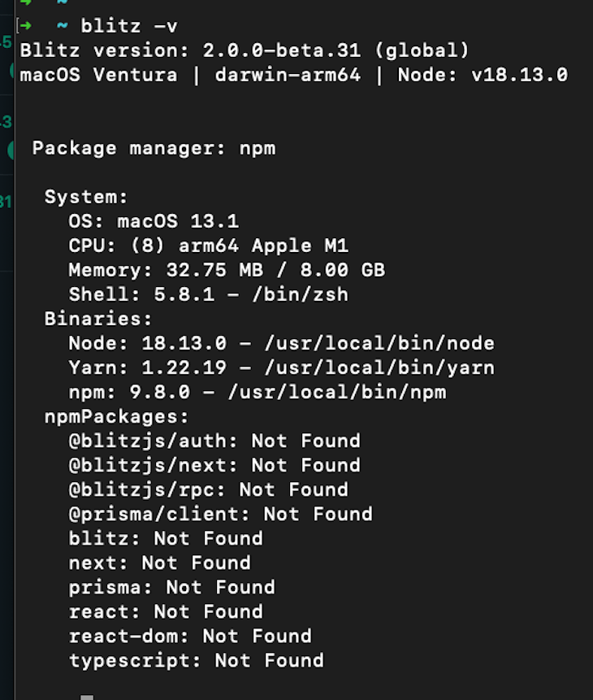Click the /usr/local/bin/yarn path
The image size is (593, 700).
coord(379,367)
